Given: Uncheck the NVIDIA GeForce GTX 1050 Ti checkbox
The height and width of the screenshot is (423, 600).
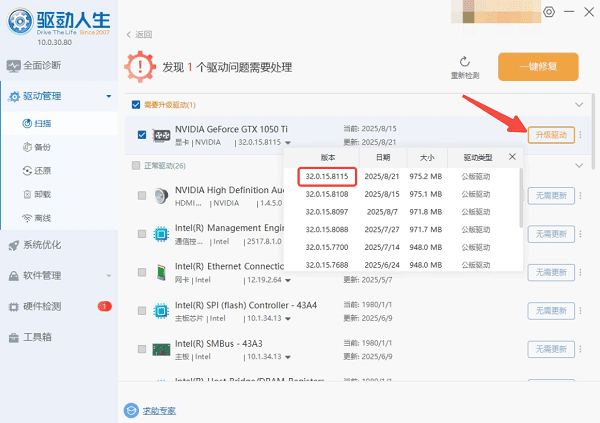Looking at the screenshot, I should tap(141, 135).
